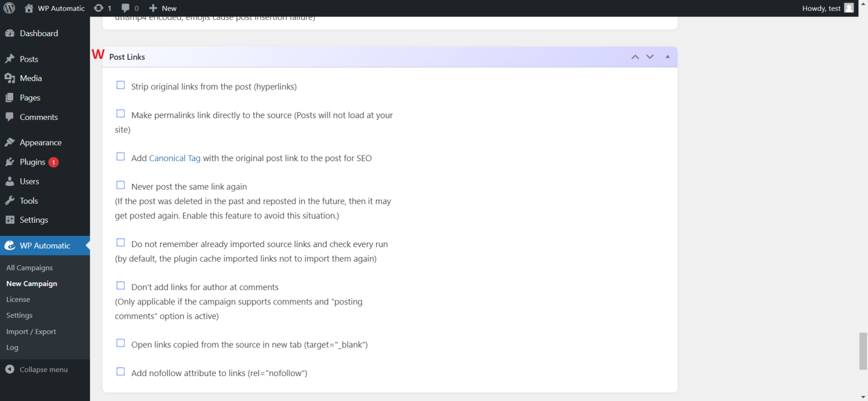The width and height of the screenshot is (868, 401).
Task: Open the Canonical Tag link
Action: [175, 158]
